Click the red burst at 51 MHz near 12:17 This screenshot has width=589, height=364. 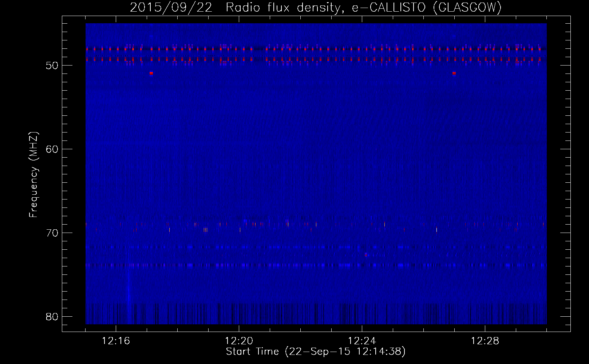[x=151, y=73]
